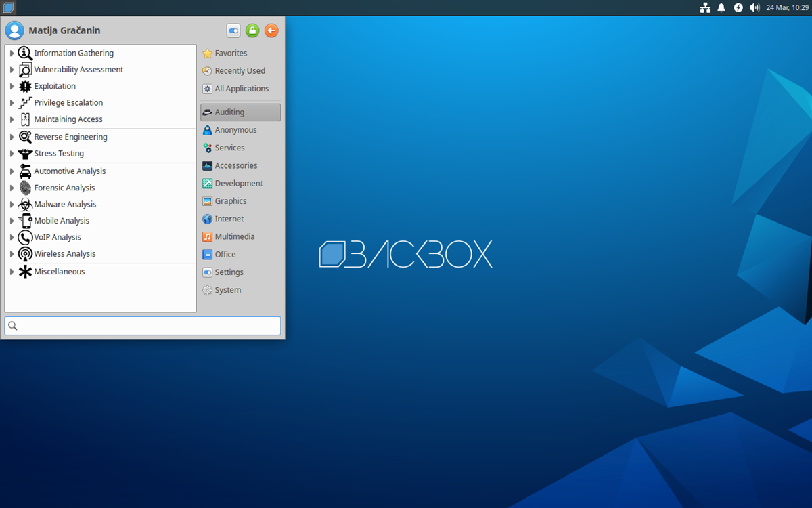The height and width of the screenshot is (508, 812).
Task: Click the Malware Analysis biohazard icon
Action: [25, 204]
